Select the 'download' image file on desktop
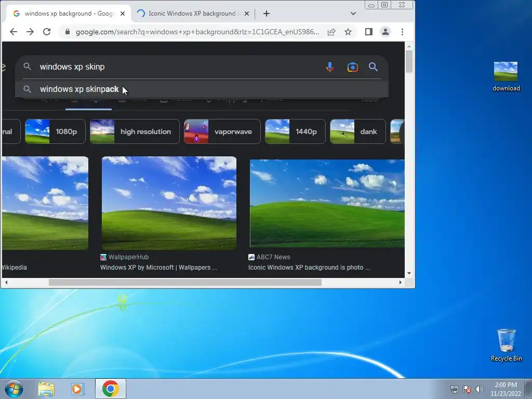The image size is (532, 399). point(506,76)
